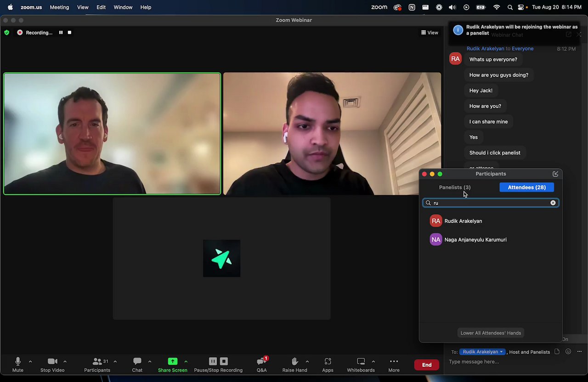Image resolution: width=588 pixels, height=382 pixels.
Task: Open the Participants panel from the toolbar
Action: (x=97, y=364)
